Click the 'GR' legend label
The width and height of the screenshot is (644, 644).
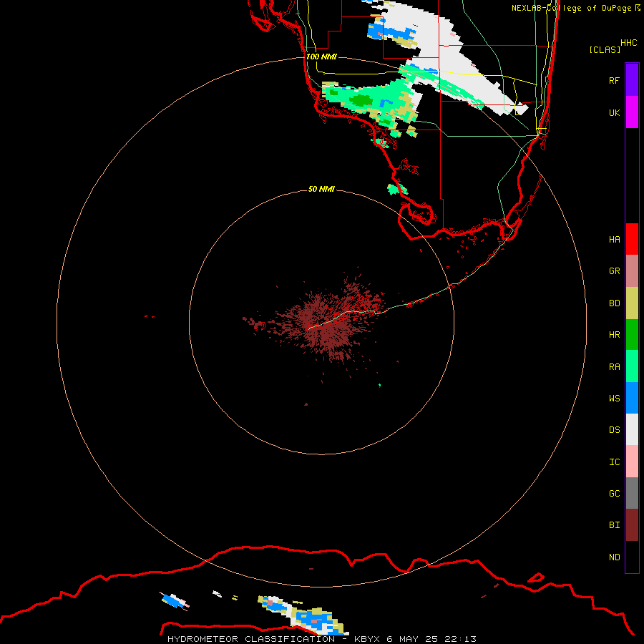pyautogui.click(x=614, y=271)
